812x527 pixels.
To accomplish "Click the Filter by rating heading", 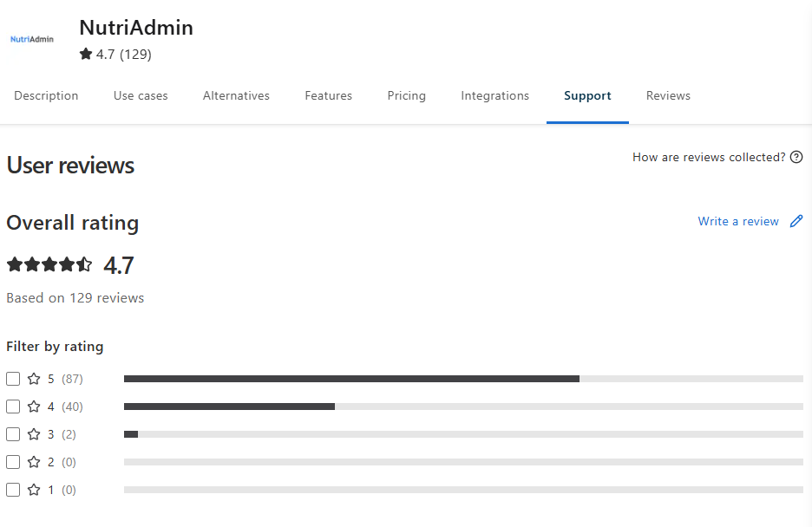I will click(55, 347).
